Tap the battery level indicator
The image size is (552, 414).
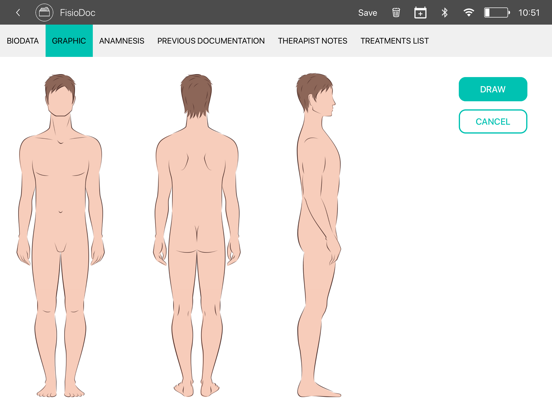497,13
